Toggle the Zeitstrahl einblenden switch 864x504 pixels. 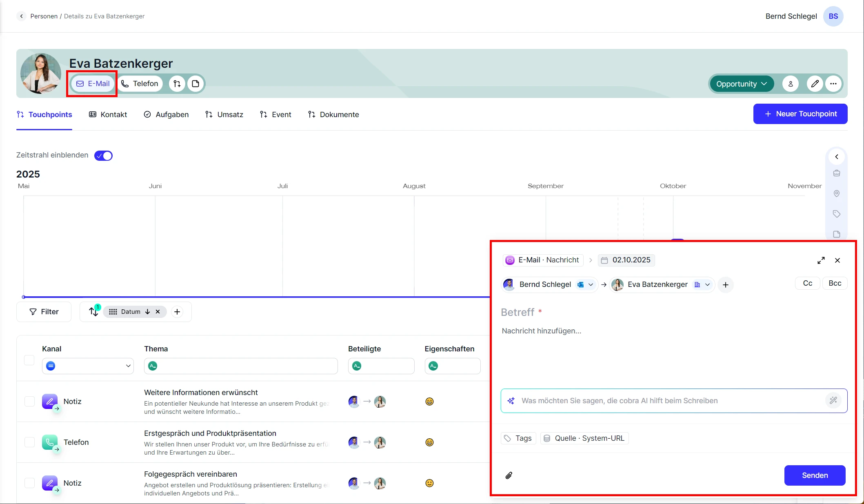tap(103, 155)
